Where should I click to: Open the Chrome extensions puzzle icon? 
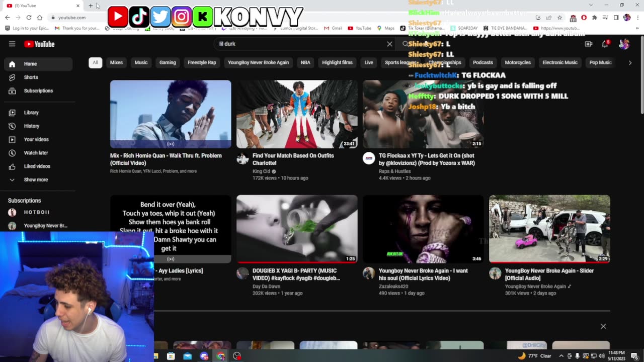click(x=594, y=18)
